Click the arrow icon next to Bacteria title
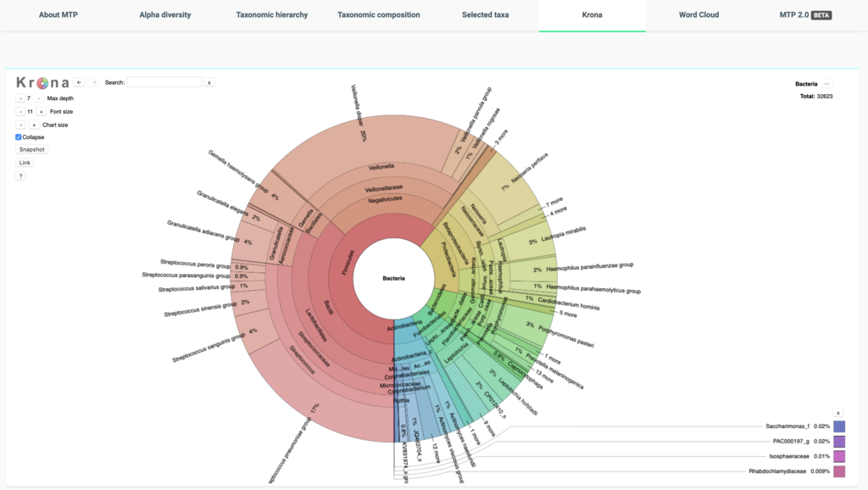868x490 pixels. (x=826, y=84)
